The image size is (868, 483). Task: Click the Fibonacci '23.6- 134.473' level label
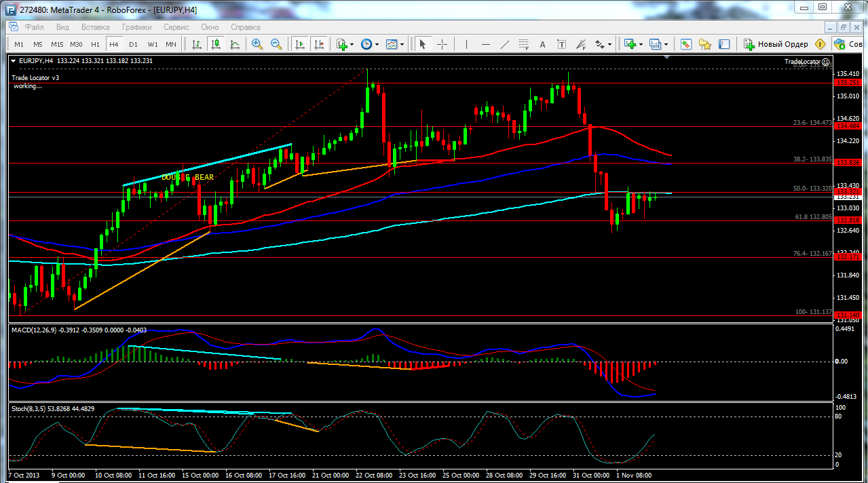[812, 123]
